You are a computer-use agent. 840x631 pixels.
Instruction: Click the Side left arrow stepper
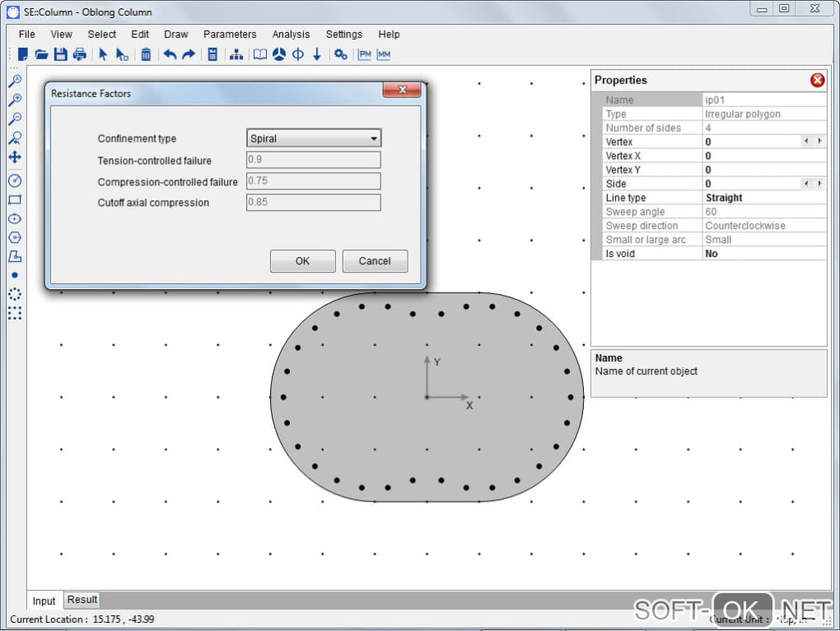coord(807,184)
